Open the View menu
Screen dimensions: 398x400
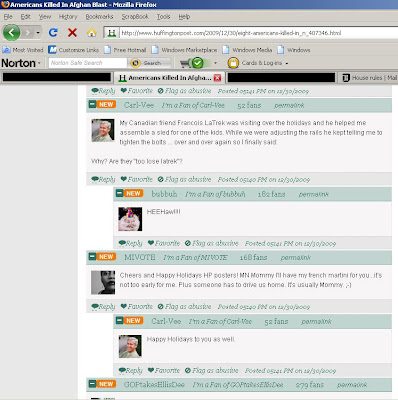45,17
